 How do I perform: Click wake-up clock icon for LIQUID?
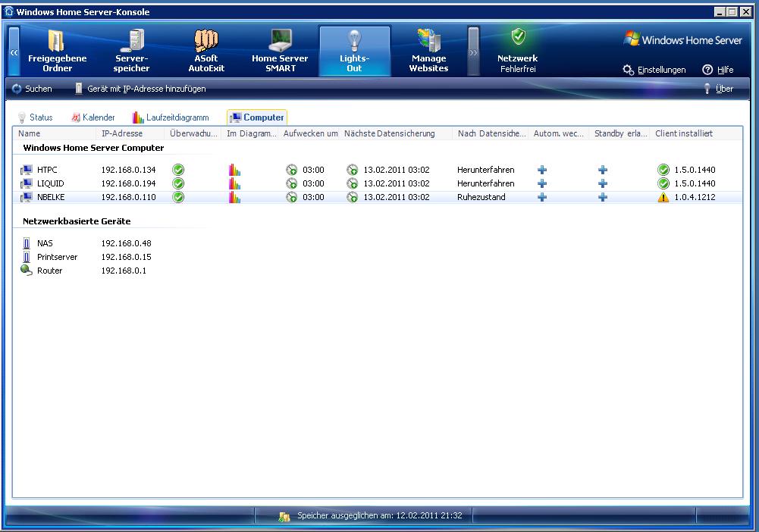pos(291,183)
